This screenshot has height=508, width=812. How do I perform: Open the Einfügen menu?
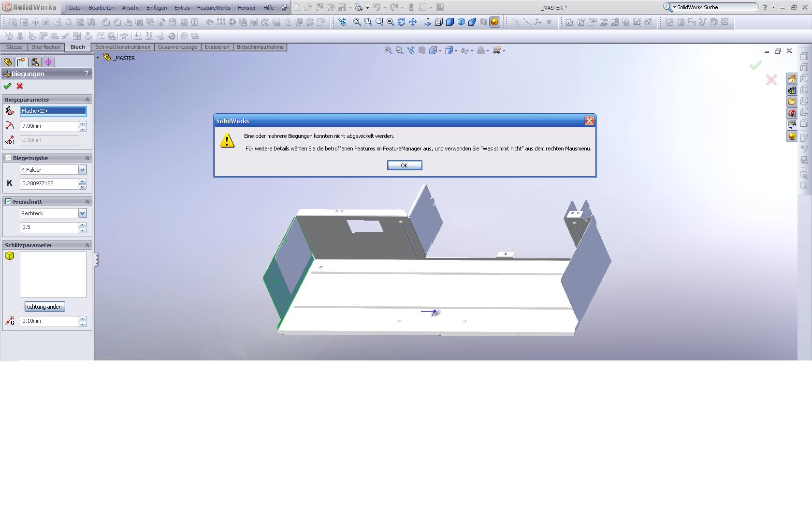157,8
